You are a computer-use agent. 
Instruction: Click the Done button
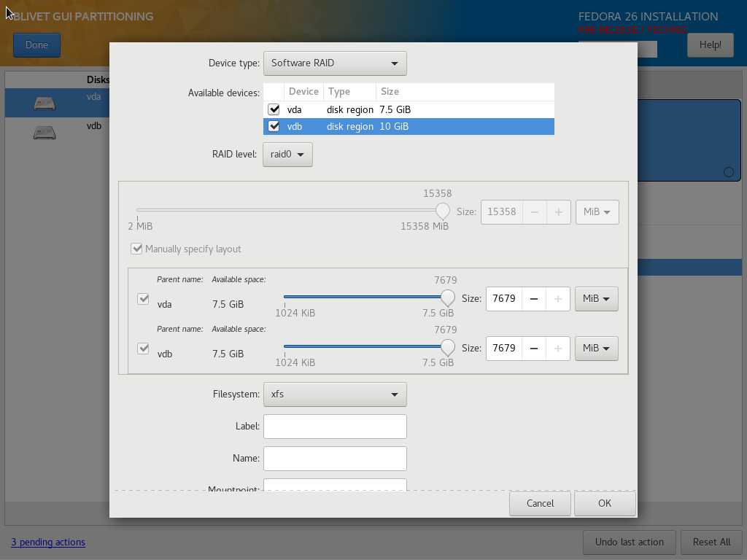pos(36,44)
